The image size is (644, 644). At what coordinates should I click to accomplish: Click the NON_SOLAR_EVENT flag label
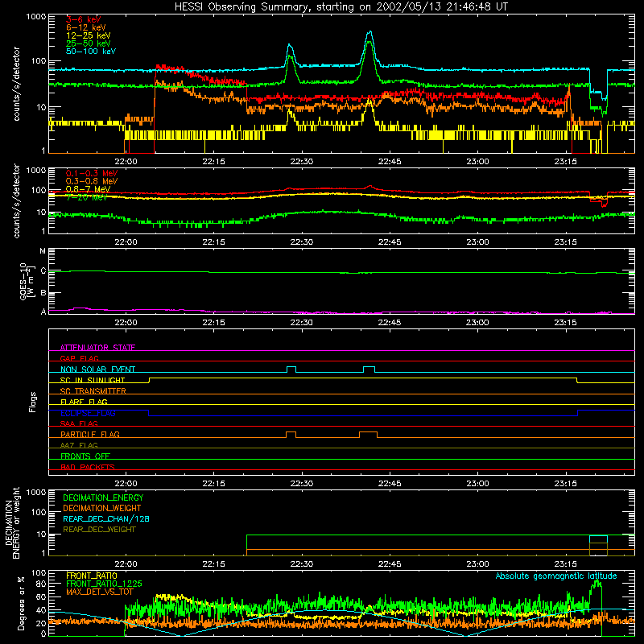click(97, 369)
